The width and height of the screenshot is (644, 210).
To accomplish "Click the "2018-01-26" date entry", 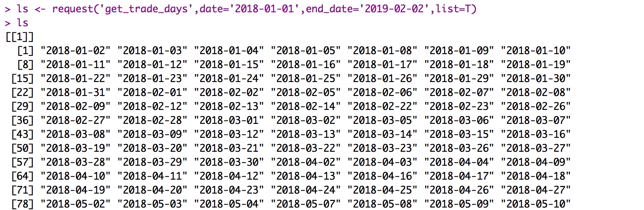I will pyautogui.click(x=382, y=79).
